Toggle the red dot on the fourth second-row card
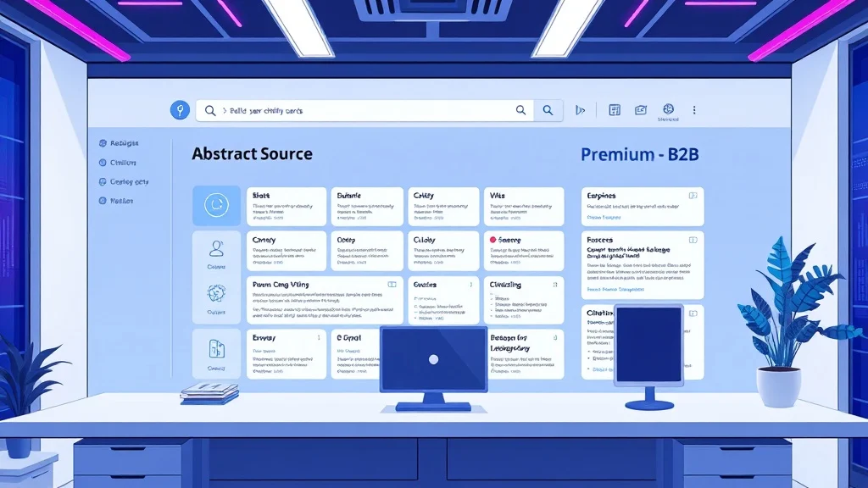The width and height of the screenshot is (868, 488). pyautogui.click(x=492, y=240)
